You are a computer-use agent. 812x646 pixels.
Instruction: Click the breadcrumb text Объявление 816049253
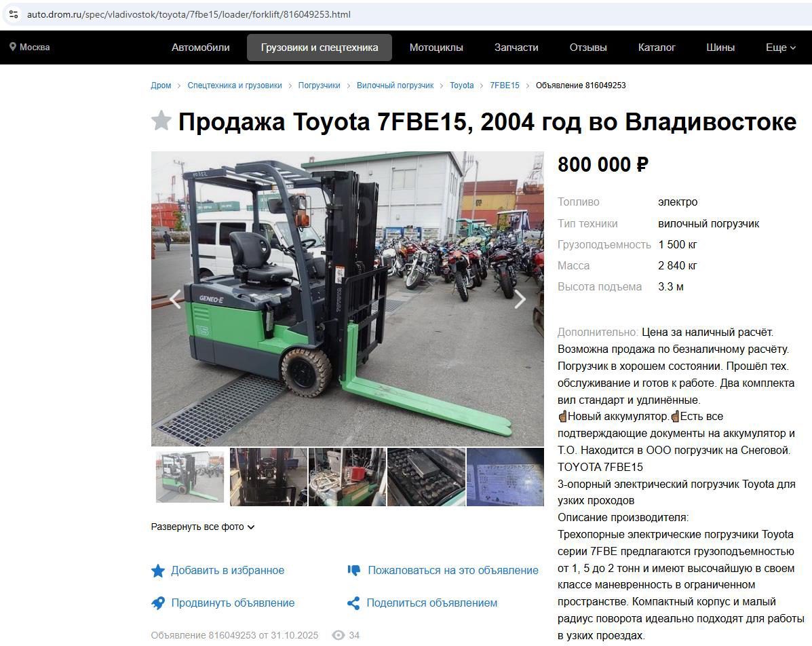581,85
